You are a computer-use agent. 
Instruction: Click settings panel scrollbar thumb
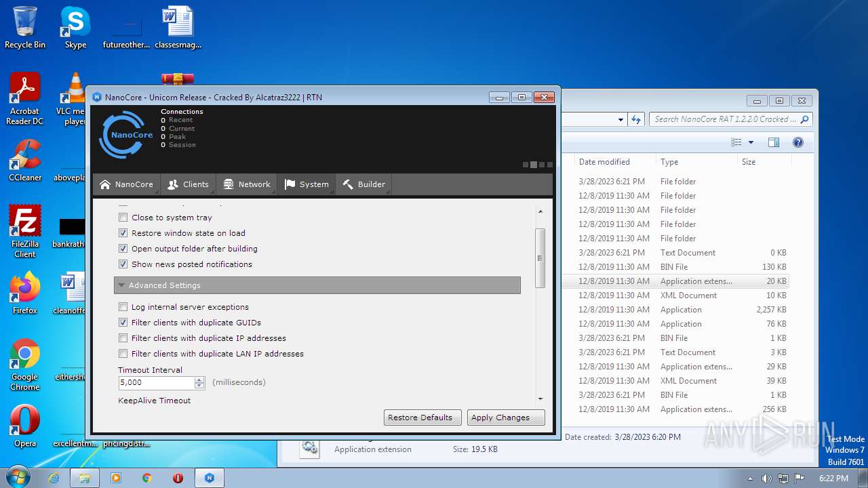pos(540,258)
